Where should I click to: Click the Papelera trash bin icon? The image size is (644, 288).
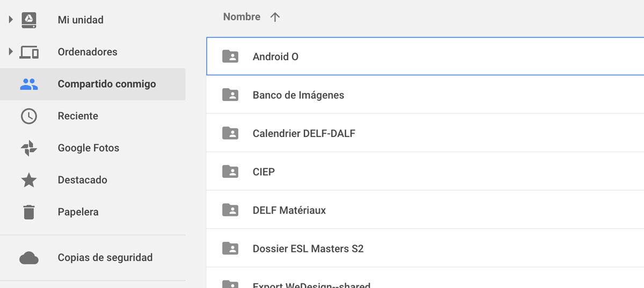coord(29,212)
